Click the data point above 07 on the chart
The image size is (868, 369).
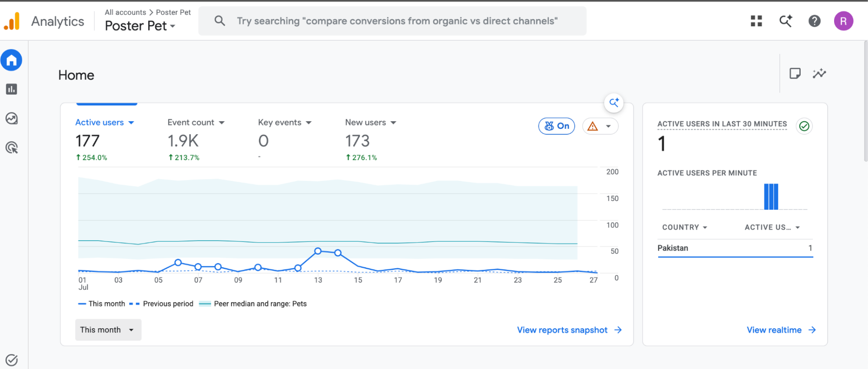[x=198, y=267]
